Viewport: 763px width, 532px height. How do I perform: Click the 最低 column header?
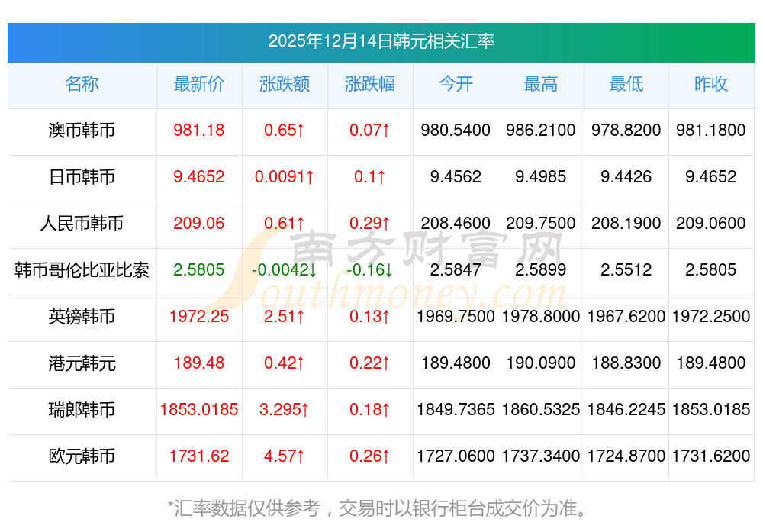point(626,84)
